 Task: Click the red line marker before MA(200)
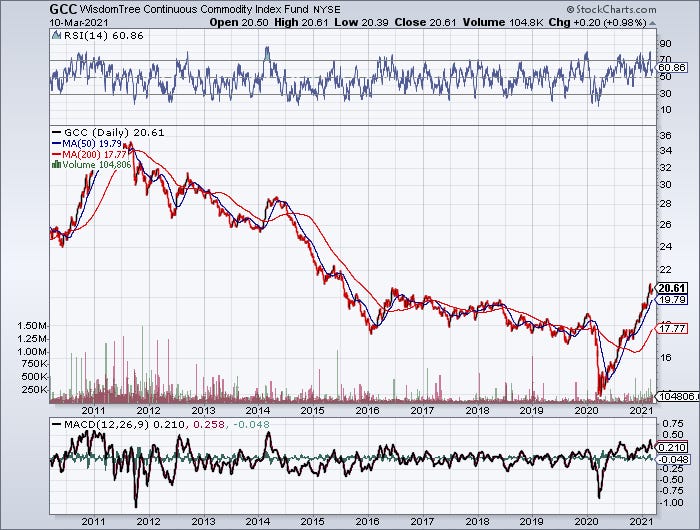56,154
